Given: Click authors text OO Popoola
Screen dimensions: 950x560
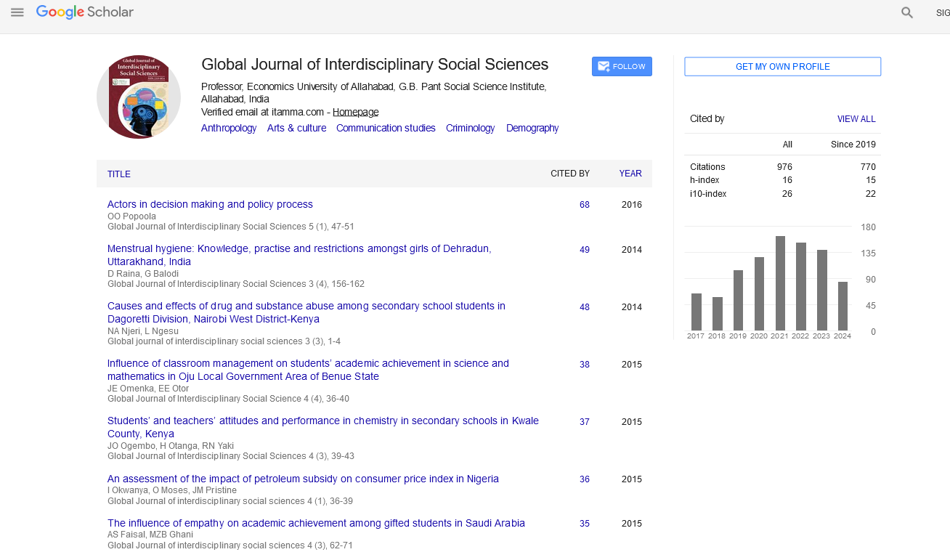Looking at the screenshot, I should pyautogui.click(x=131, y=216).
